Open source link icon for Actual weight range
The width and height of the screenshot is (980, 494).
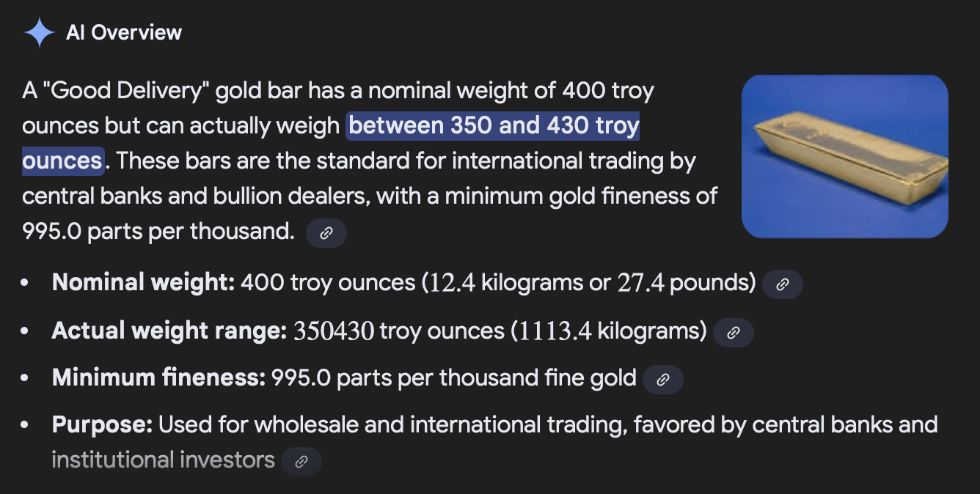click(x=733, y=333)
